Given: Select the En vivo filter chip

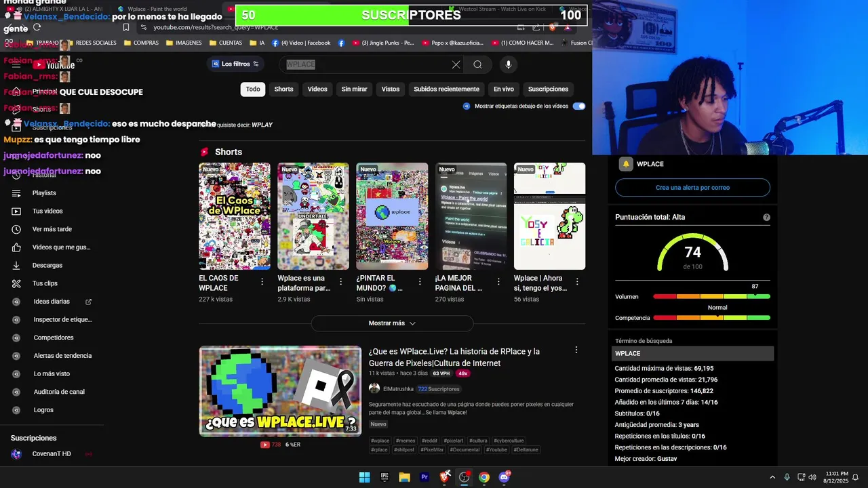Looking at the screenshot, I should click(503, 89).
